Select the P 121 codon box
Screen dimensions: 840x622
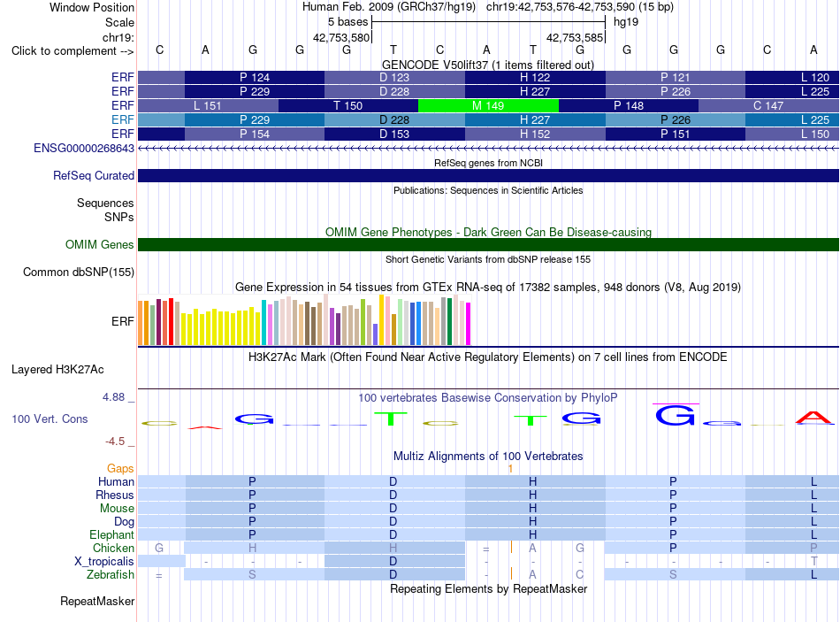tap(675, 77)
